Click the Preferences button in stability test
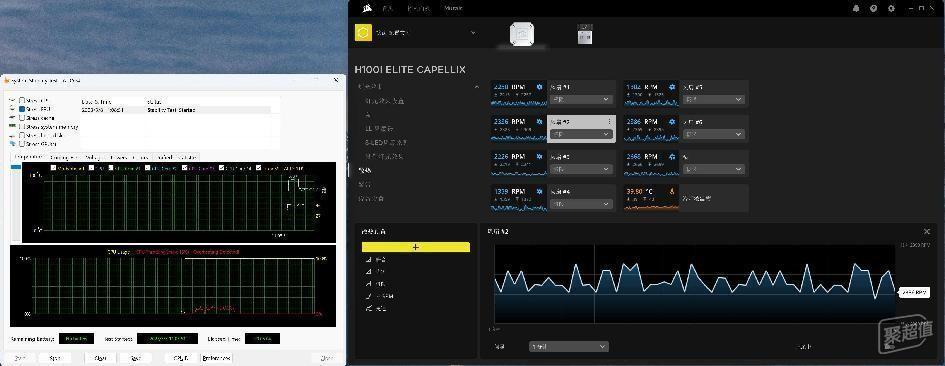 (217, 358)
